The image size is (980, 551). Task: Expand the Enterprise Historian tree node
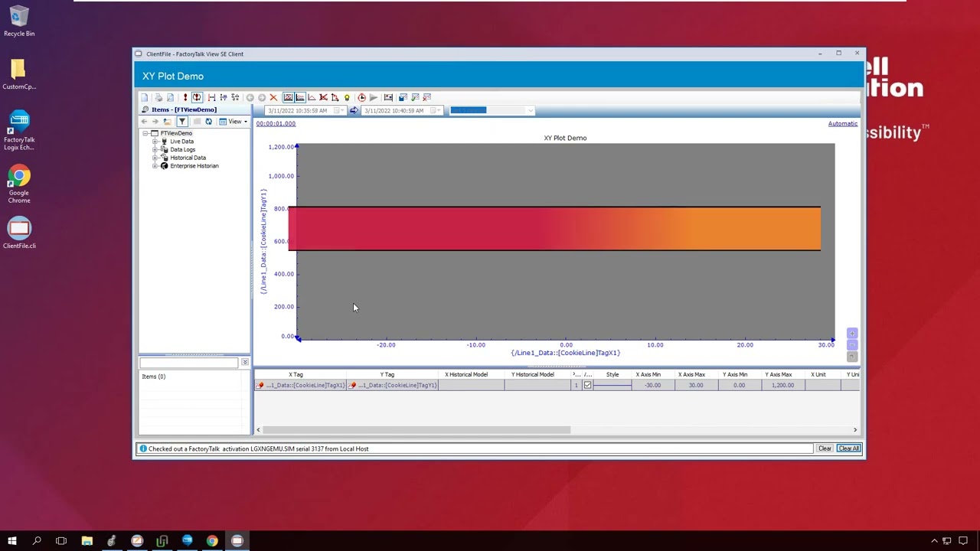155,166
